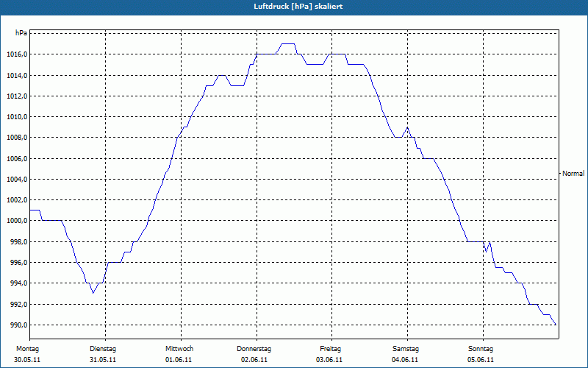Screen dimensions: 588x368
Task: Select the Dienstag day label
Action: pos(103,349)
